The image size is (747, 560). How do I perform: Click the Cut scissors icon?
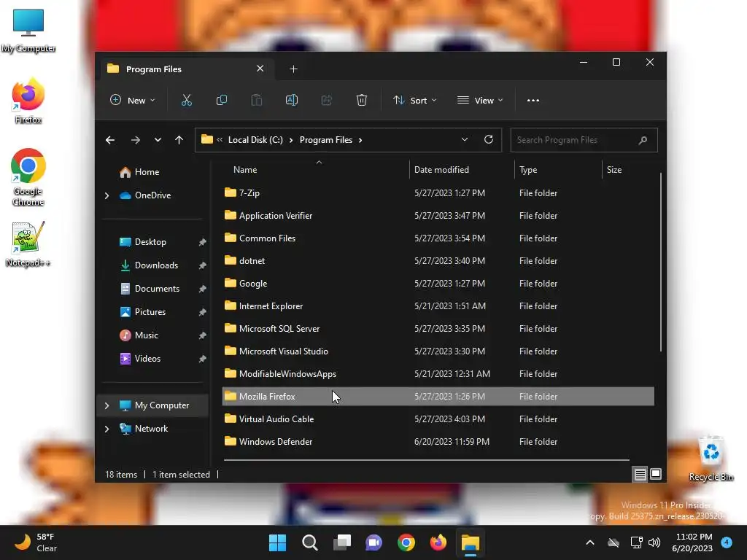point(186,101)
